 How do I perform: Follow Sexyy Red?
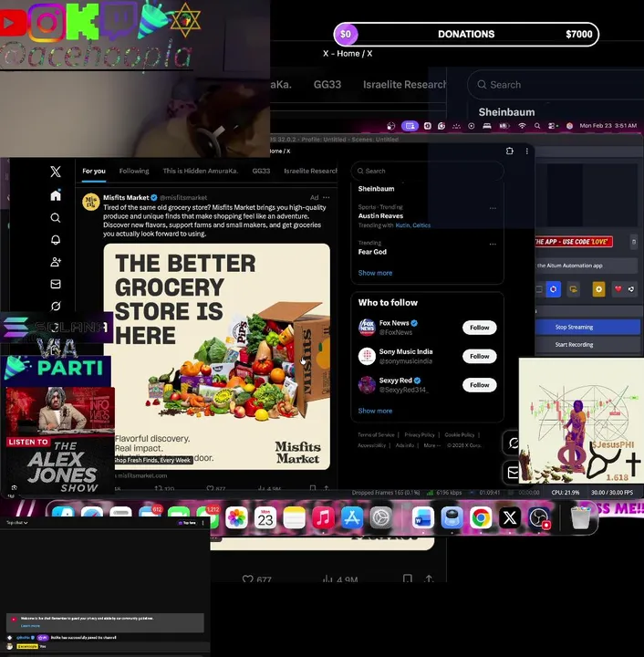(480, 385)
